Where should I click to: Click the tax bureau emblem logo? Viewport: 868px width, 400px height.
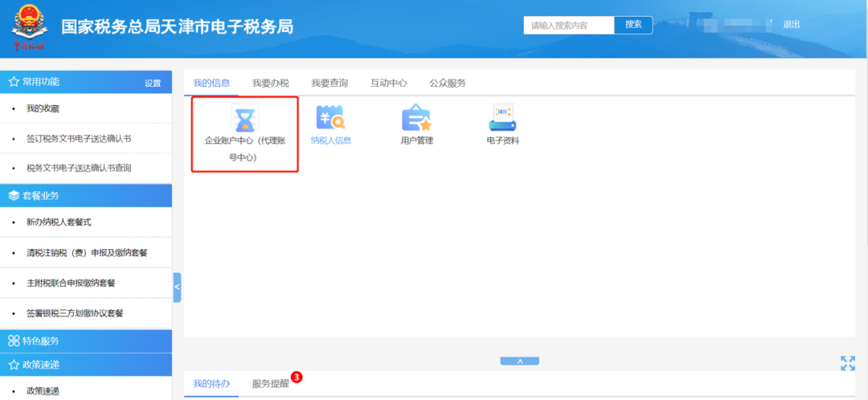tap(28, 30)
